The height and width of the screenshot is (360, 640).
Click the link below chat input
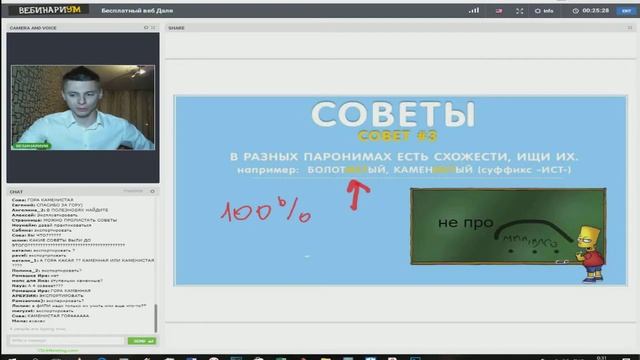point(58,350)
